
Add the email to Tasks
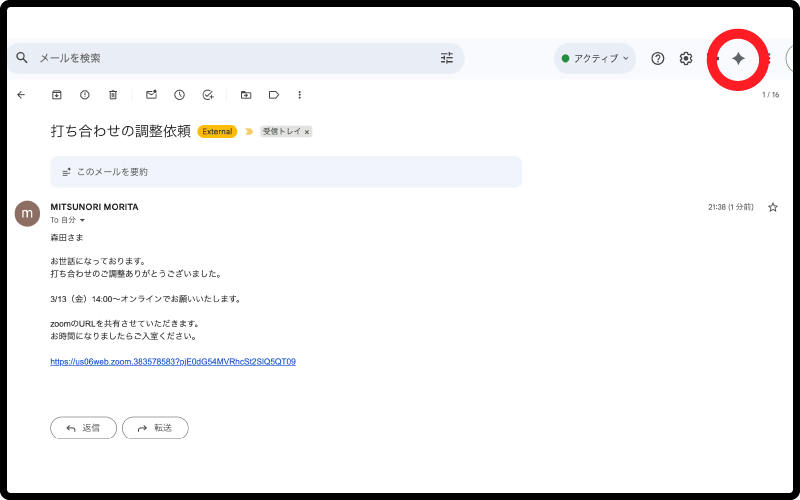click(207, 95)
